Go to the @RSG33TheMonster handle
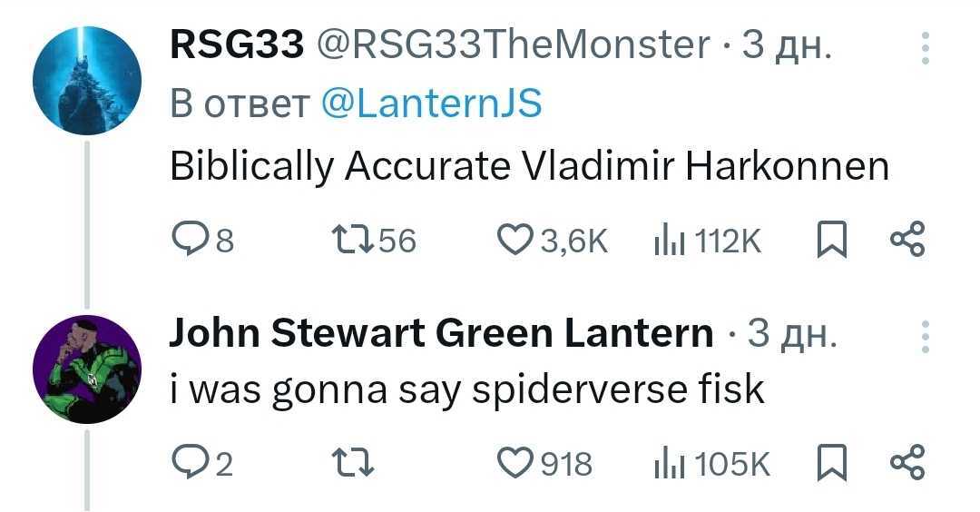 tap(512, 45)
